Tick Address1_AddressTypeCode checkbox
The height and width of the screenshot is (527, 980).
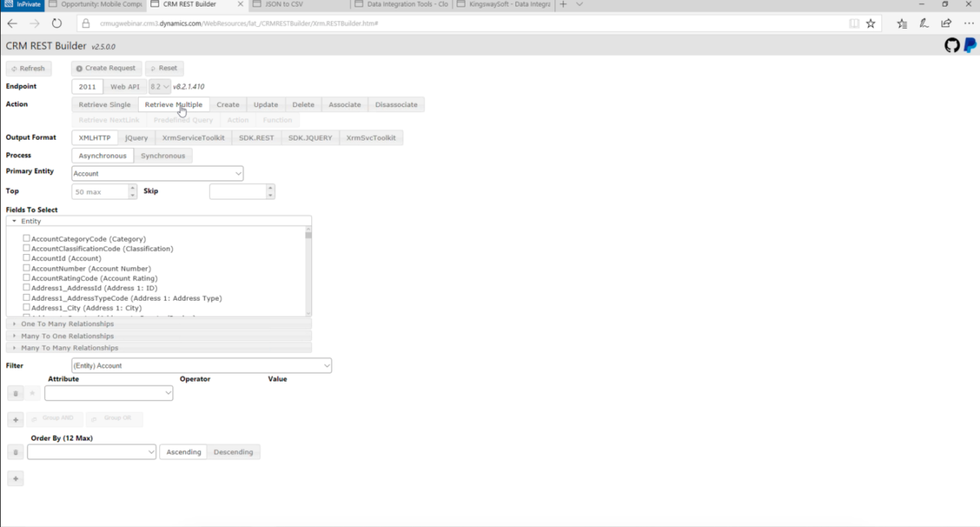tap(26, 298)
